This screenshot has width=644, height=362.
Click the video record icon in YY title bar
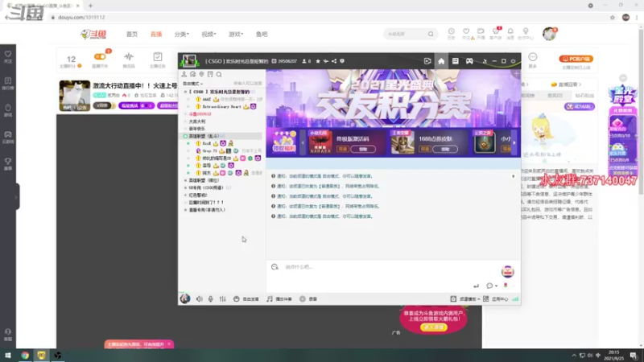click(427, 61)
